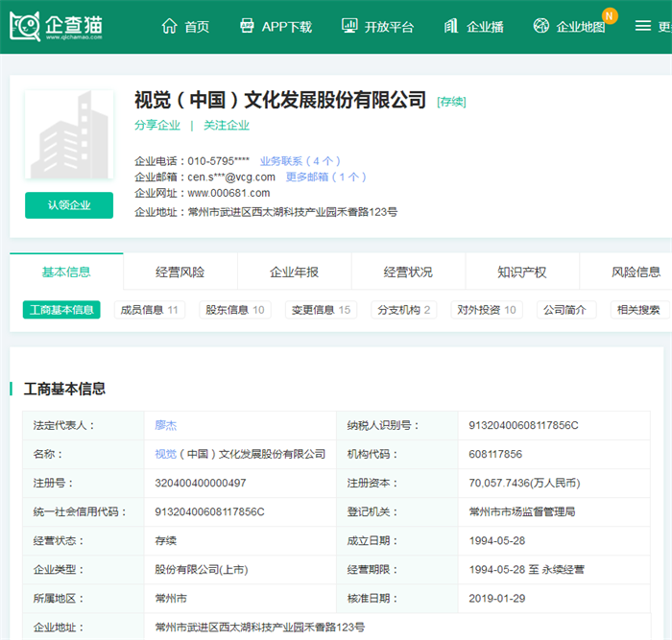Click 注册号 value 320400400000497
Viewport: 672px width, 640px height.
pyautogui.click(x=201, y=484)
